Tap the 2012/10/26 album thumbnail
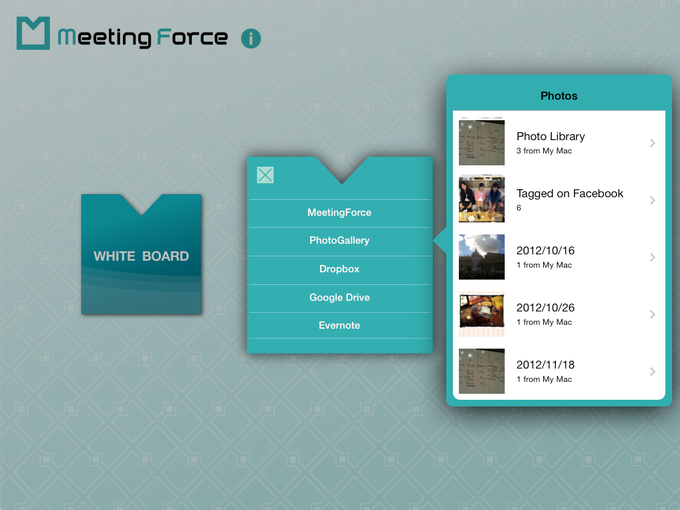The height and width of the screenshot is (510, 680). tap(482, 314)
